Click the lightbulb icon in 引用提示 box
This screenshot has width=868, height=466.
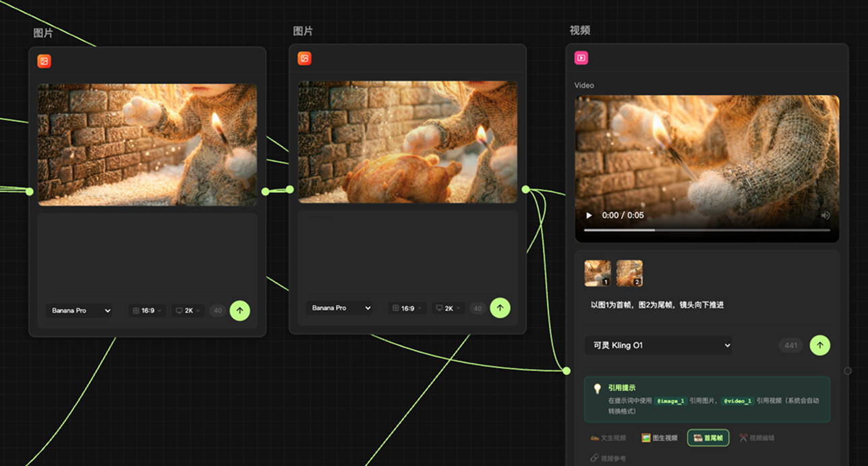click(597, 388)
